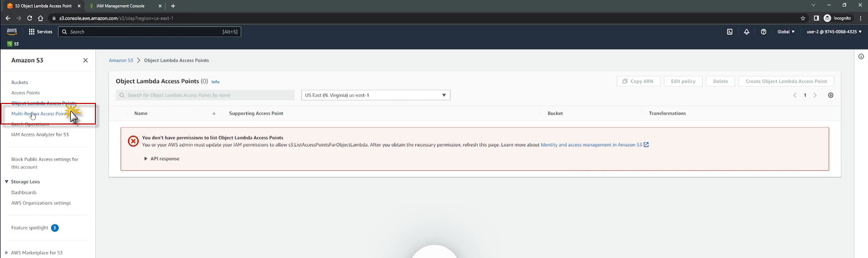Click Supporting Access Point column header
The image size is (868, 258).
tap(256, 113)
